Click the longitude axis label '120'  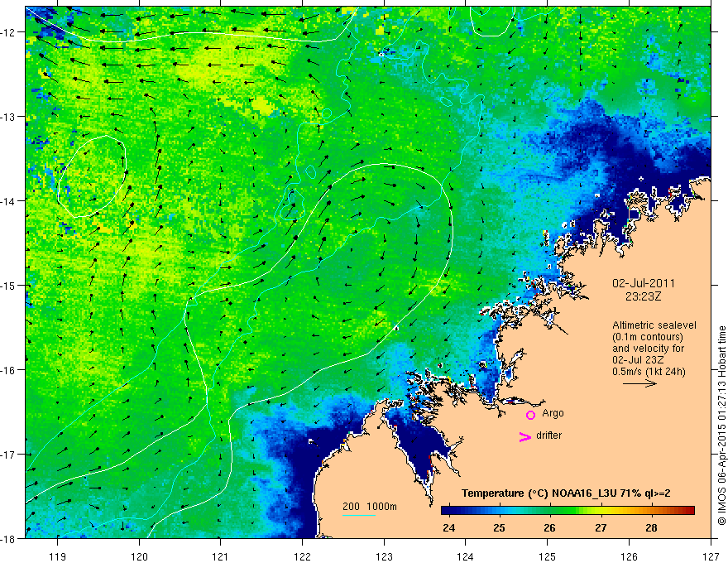pyautogui.click(x=139, y=556)
